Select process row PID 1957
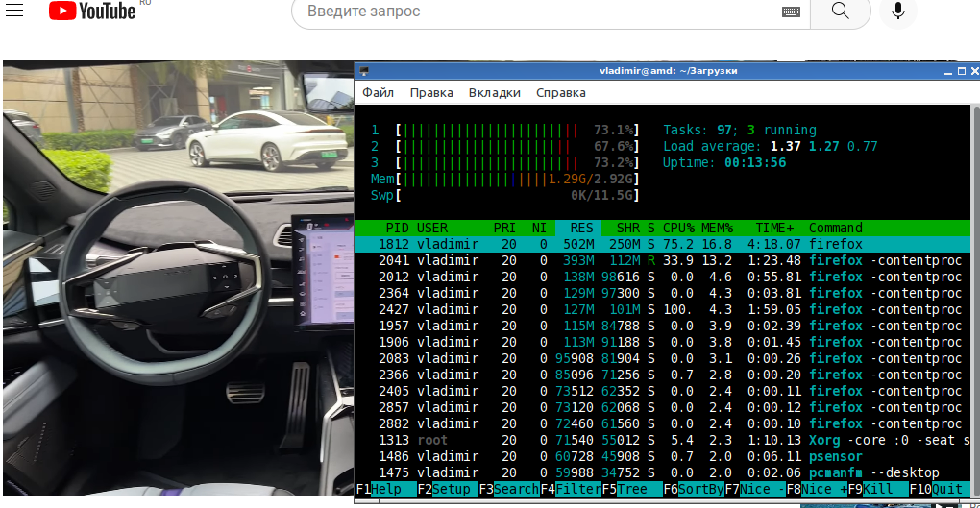 [663, 326]
